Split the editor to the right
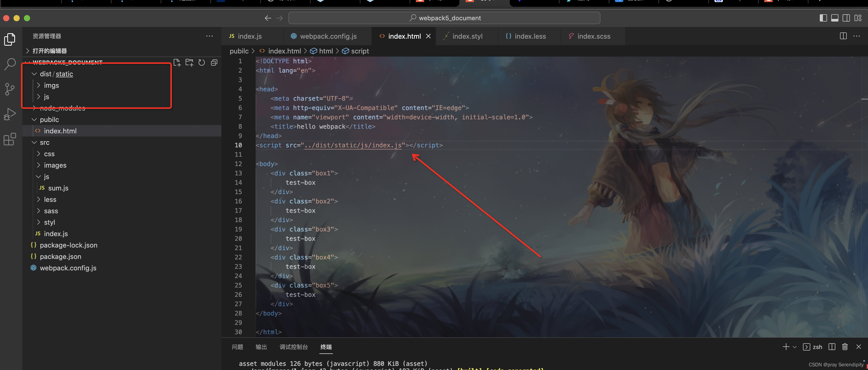 843,36
